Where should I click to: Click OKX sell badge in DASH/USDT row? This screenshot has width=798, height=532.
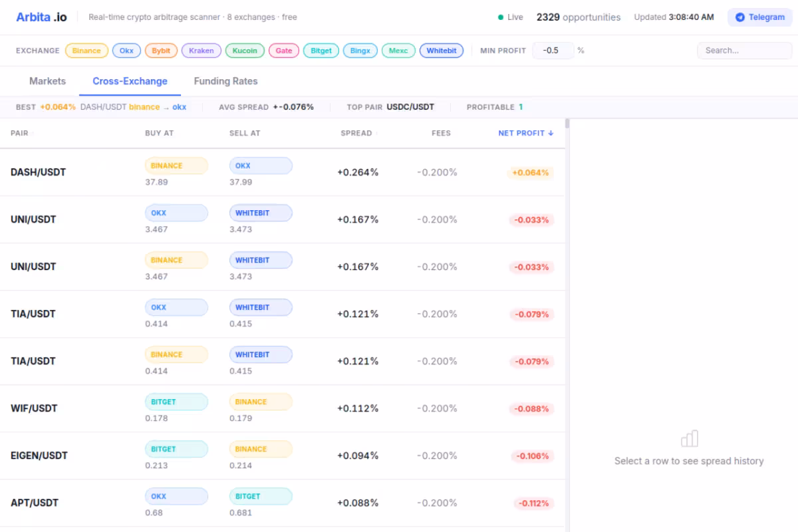[261, 166]
